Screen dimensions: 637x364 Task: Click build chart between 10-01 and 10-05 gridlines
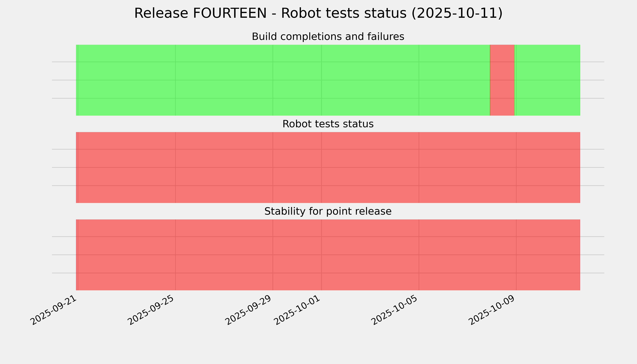point(370,80)
